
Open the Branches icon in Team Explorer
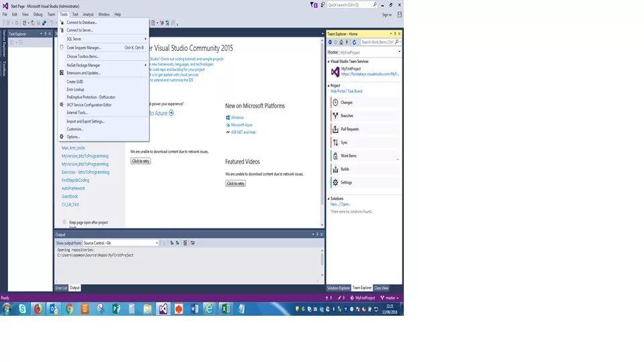pyautogui.click(x=335, y=116)
